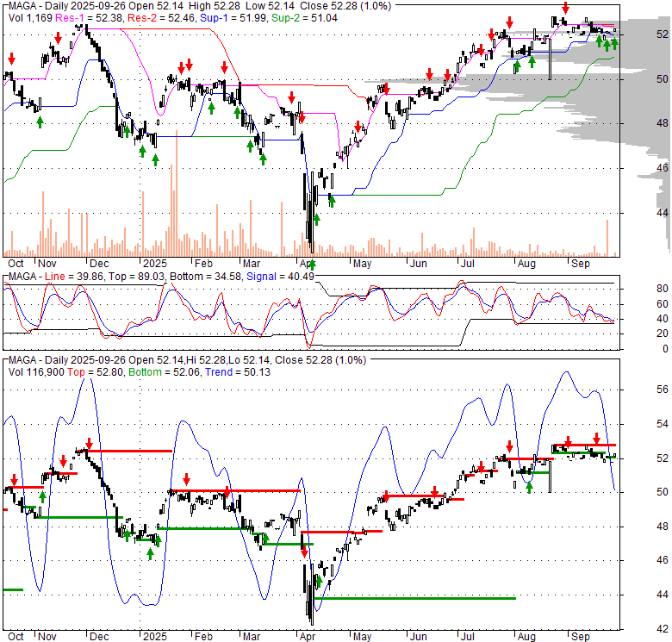Click the "44" price label on bottom chart axis
This screenshot has height=642, width=672.
click(x=663, y=594)
